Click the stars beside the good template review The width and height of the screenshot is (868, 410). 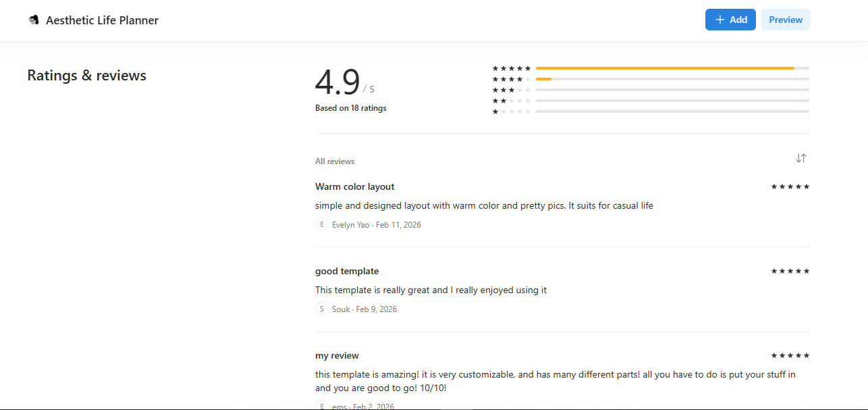coord(790,271)
